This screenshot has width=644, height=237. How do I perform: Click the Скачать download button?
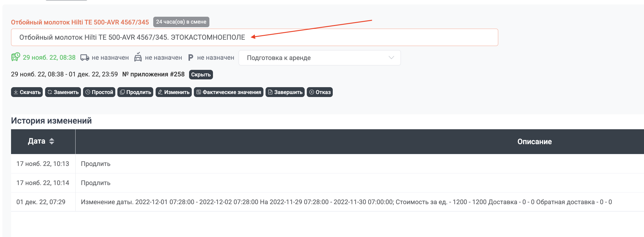pyautogui.click(x=27, y=92)
